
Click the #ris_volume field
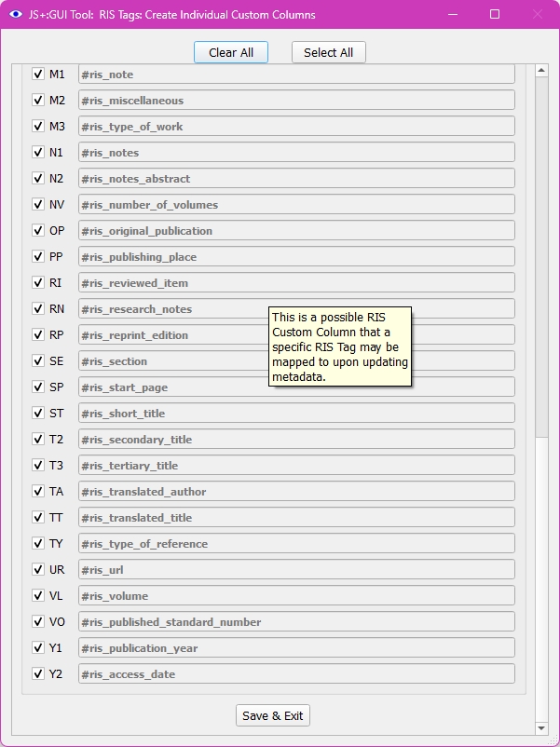296,595
